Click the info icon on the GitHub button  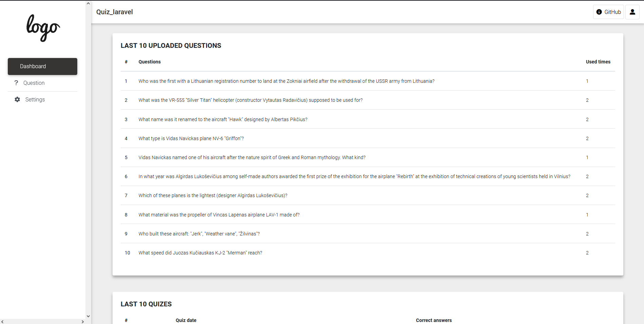pos(600,12)
